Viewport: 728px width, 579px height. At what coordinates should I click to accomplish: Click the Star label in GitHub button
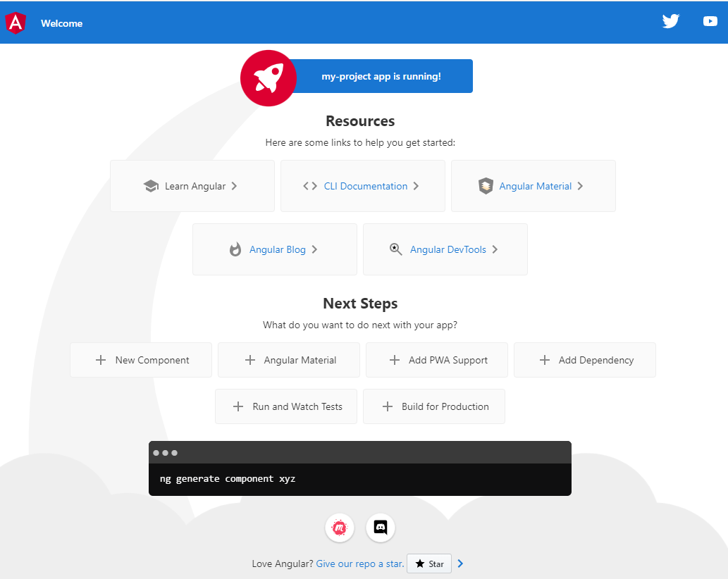click(x=436, y=564)
